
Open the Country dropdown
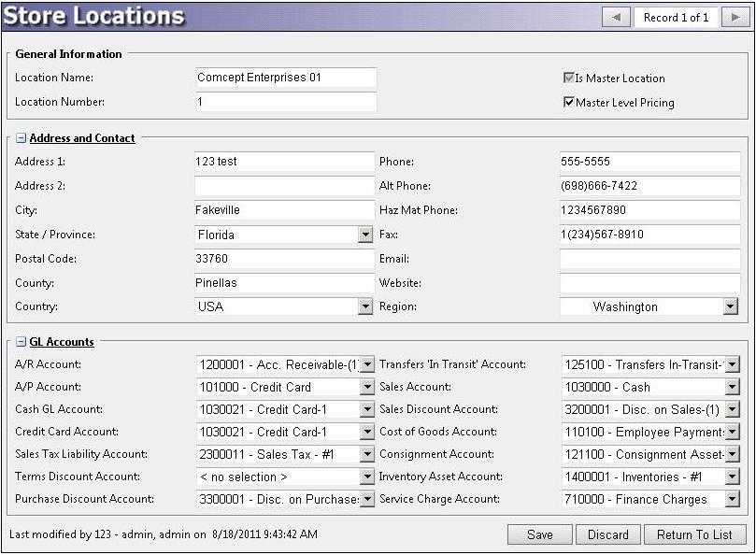tap(365, 306)
